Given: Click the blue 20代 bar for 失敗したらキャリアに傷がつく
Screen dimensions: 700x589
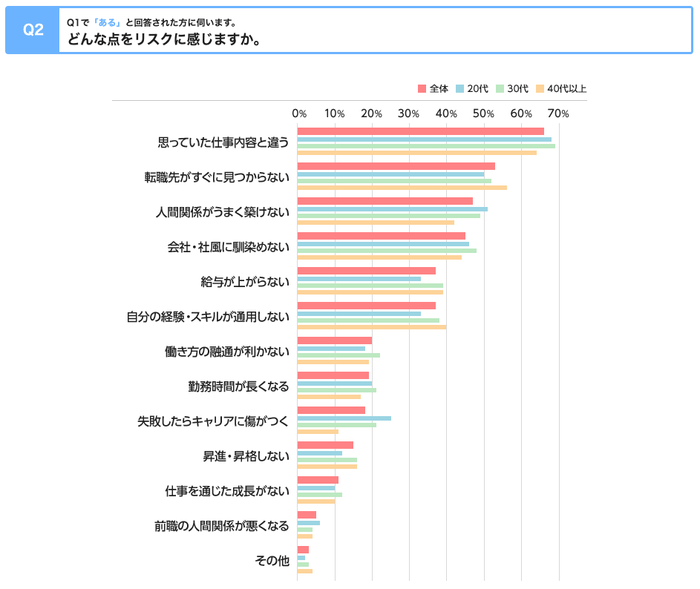Looking at the screenshot, I should pyautogui.click(x=344, y=418).
